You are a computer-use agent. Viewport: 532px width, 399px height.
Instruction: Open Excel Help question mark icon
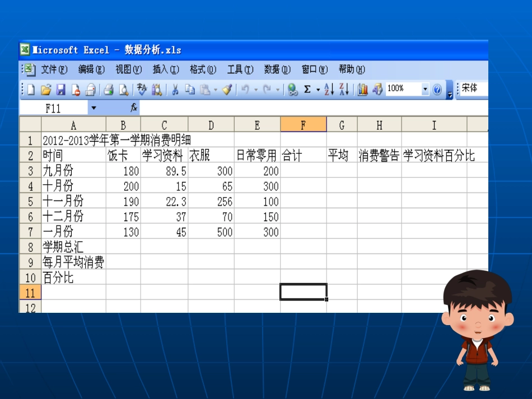pyautogui.click(x=437, y=90)
